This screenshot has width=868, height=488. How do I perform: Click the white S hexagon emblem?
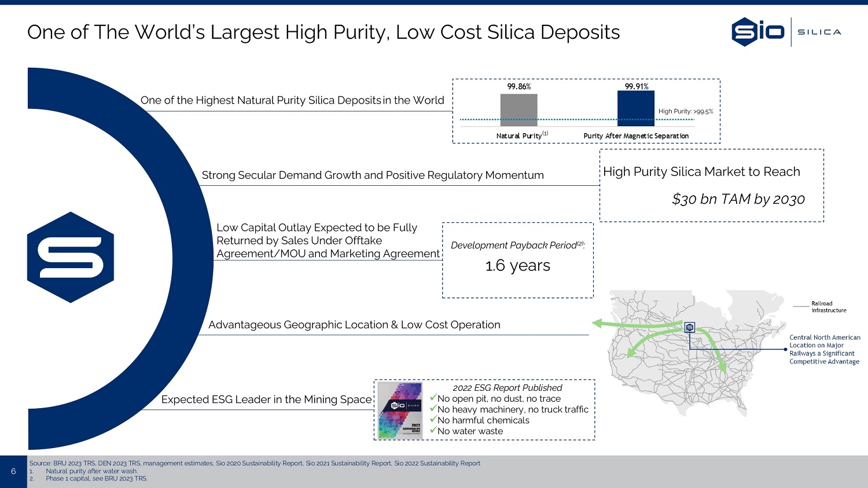pyautogui.click(x=71, y=257)
